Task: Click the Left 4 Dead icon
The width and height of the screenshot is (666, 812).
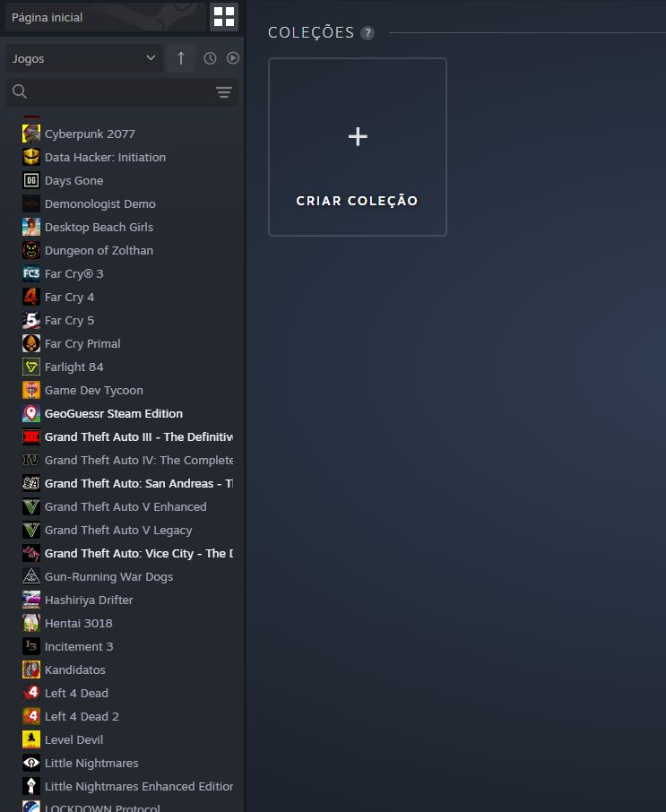Action: tap(31, 693)
